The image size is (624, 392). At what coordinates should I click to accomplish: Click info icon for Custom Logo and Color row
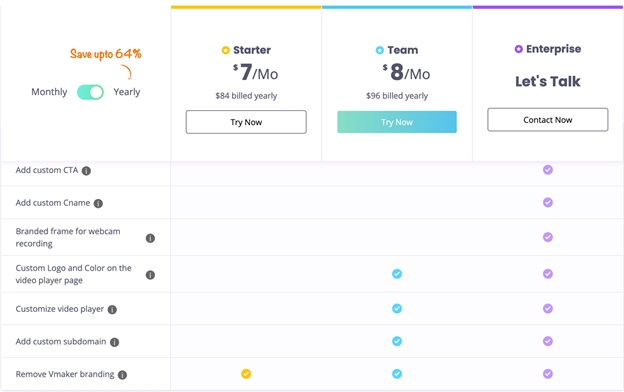pos(150,275)
